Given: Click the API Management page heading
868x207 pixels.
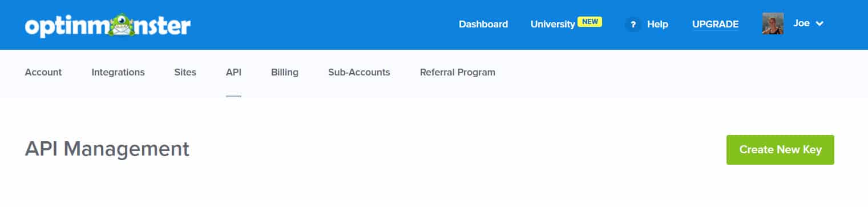Looking at the screenshot, I should coord(107,149).
